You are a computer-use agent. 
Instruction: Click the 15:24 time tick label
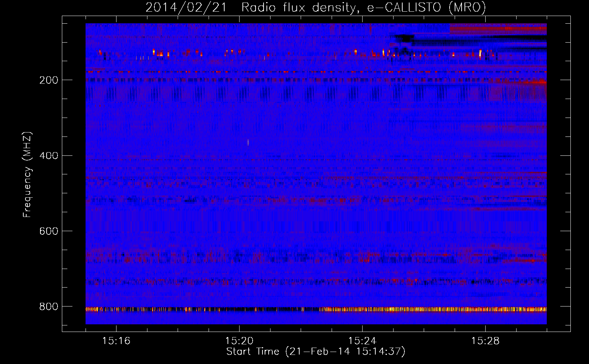362,341
